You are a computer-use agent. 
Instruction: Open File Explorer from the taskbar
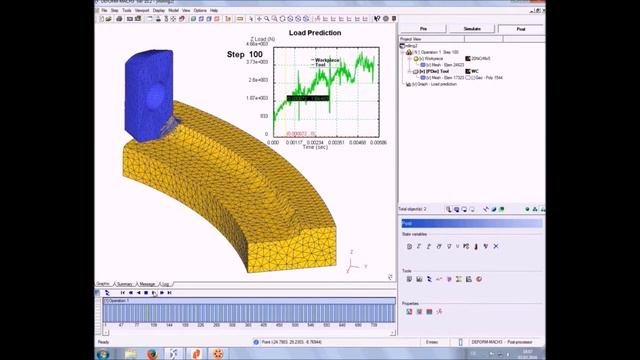point(131,354)
